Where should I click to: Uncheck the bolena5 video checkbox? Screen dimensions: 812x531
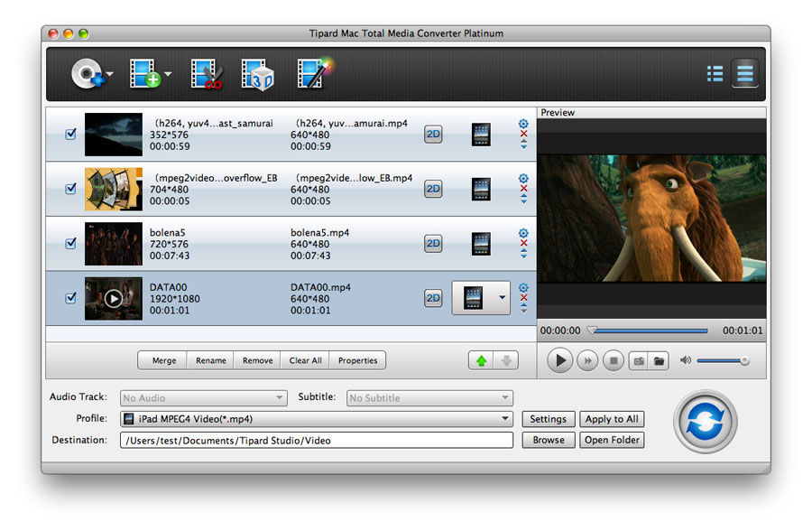pos(71,244)
